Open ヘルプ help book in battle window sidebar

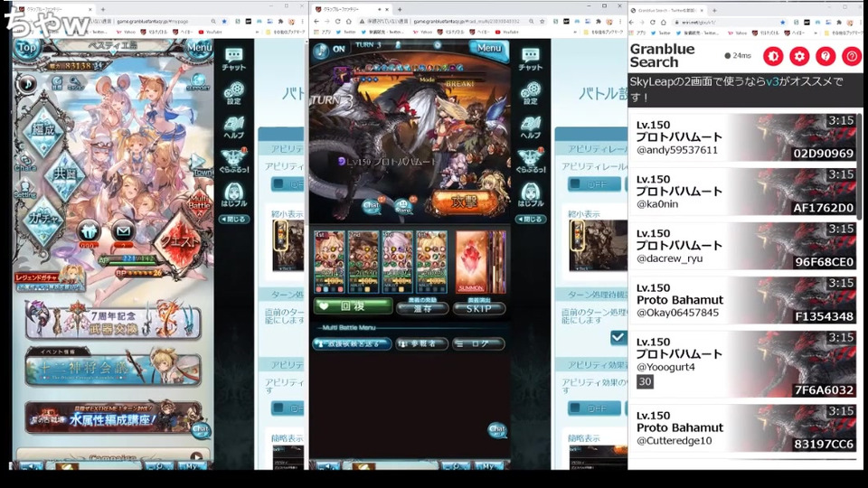531,127
